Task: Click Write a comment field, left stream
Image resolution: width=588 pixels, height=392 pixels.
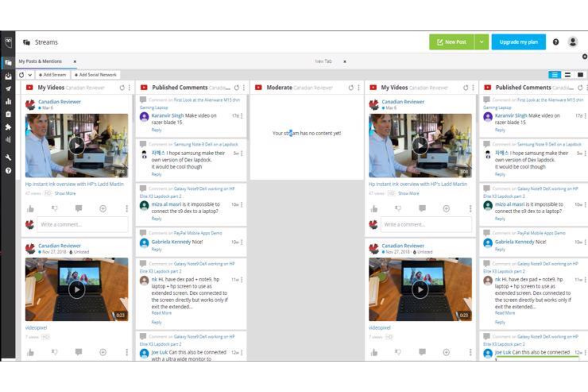Action: (83, 224)
